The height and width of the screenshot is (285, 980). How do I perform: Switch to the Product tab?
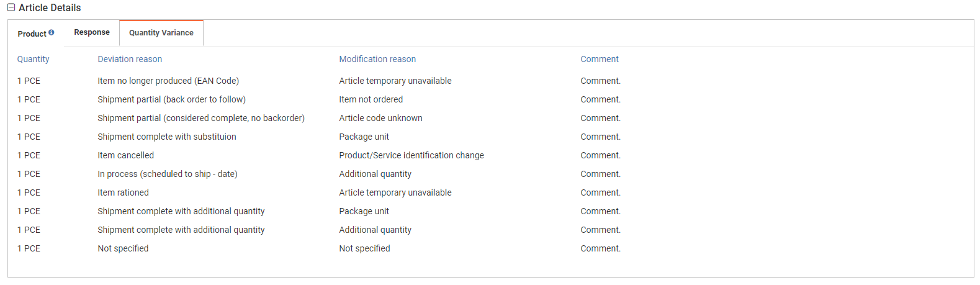click(32, 34)
